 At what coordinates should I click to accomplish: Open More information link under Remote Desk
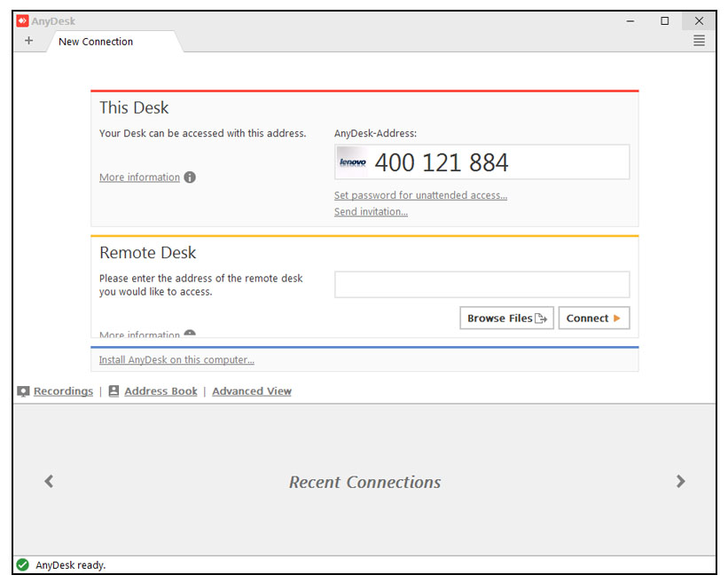point(139,335)
